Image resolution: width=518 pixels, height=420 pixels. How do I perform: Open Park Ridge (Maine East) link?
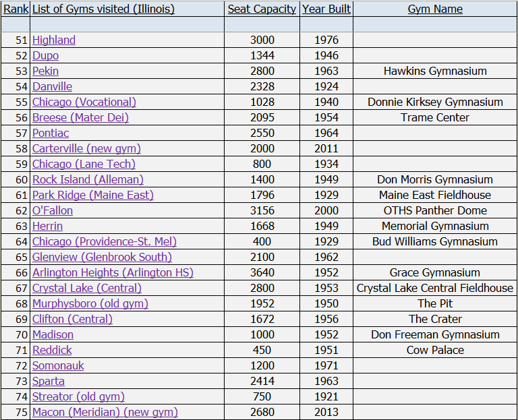point(93,195)
